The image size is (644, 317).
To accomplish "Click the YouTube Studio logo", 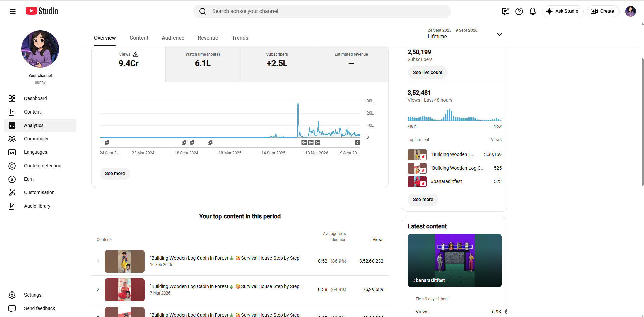I will pos(42,11).
